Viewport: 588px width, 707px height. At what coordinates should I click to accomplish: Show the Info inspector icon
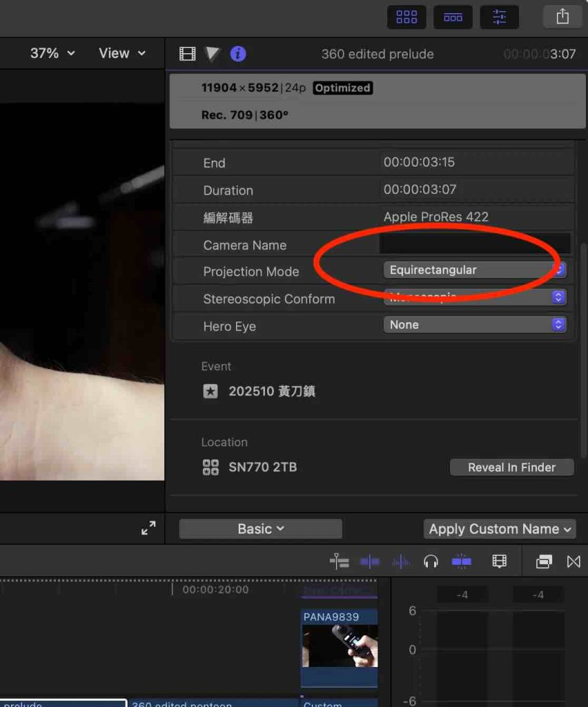[238, 54]
